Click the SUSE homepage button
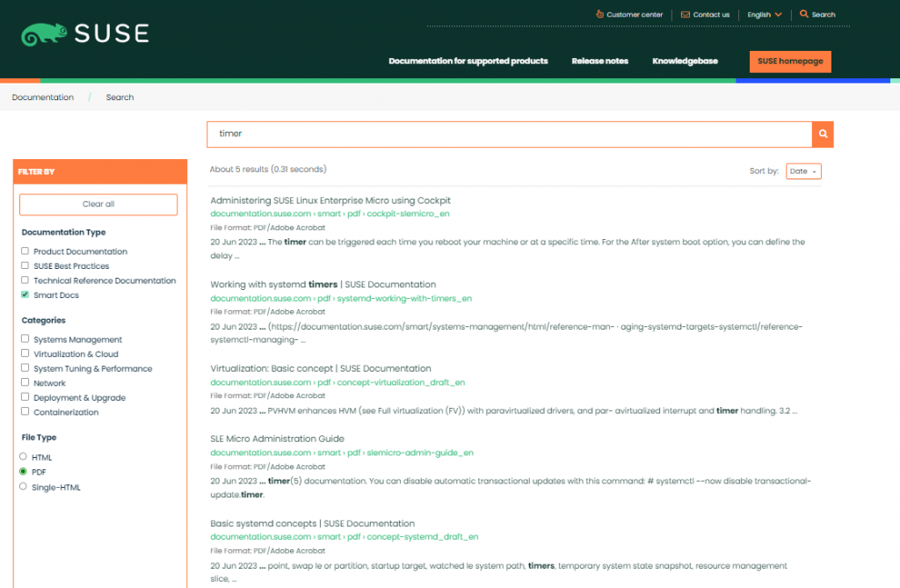 (790, 62)
